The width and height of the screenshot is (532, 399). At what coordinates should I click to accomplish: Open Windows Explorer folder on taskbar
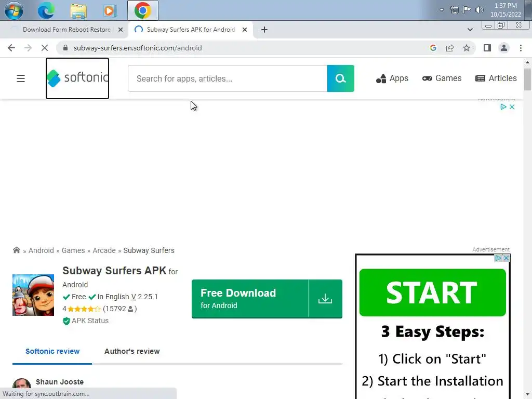click(78, 10)
